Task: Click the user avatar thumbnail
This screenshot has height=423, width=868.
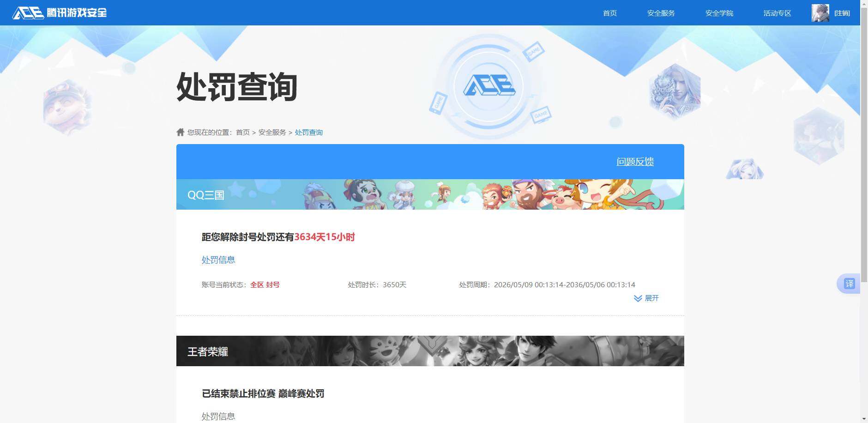Action: pyautogui.click(x=820, y=13)
